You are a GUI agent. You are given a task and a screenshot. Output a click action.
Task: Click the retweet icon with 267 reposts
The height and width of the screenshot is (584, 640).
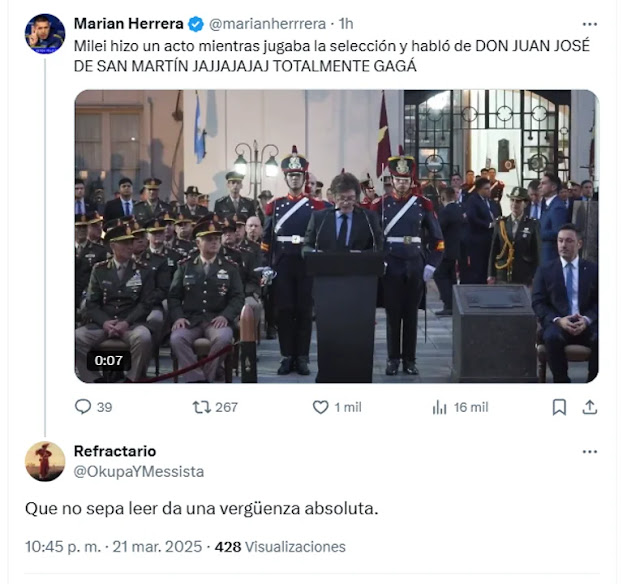[x=202, y=407]
